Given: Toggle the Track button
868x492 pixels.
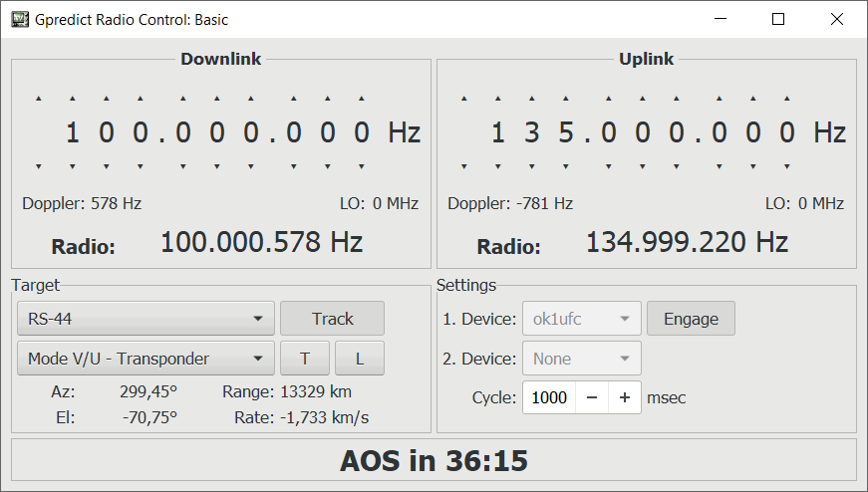Looking at the screenshot, I should point(332,319).
